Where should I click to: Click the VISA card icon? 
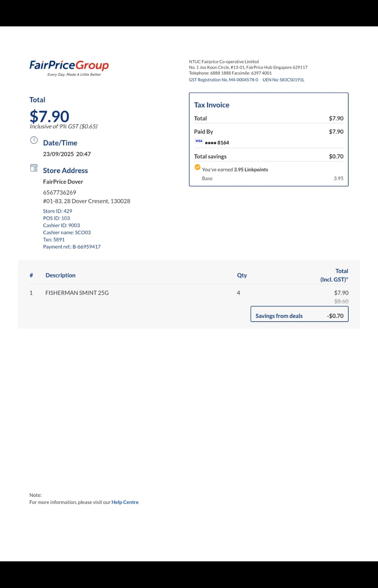[x=199, y=141]
